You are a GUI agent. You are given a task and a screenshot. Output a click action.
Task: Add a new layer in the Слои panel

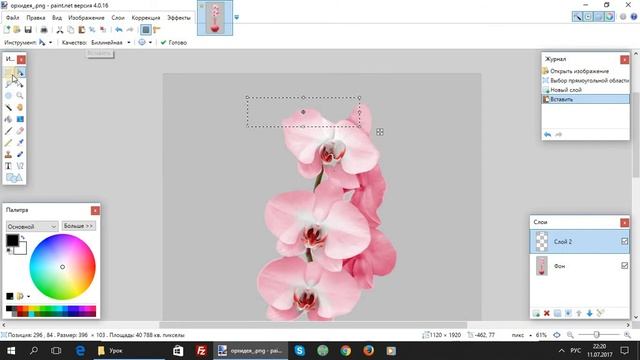pos(536,313)
